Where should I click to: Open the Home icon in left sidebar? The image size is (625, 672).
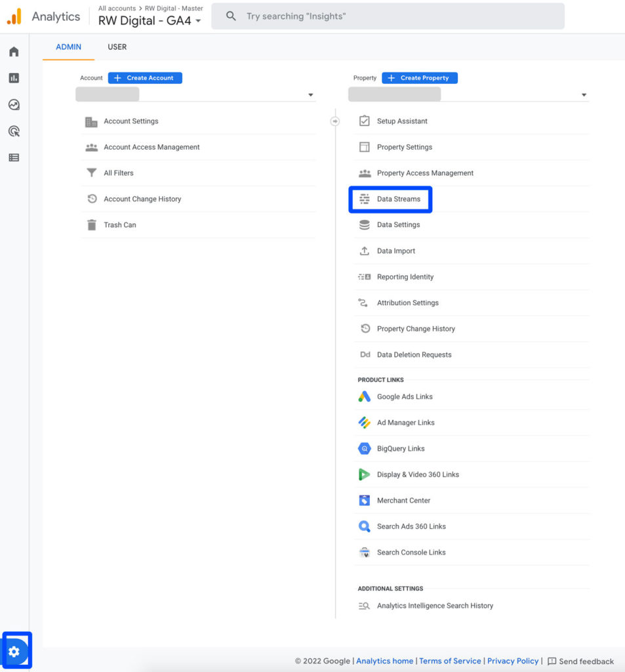pyautogui.click(x=14, y=52)
